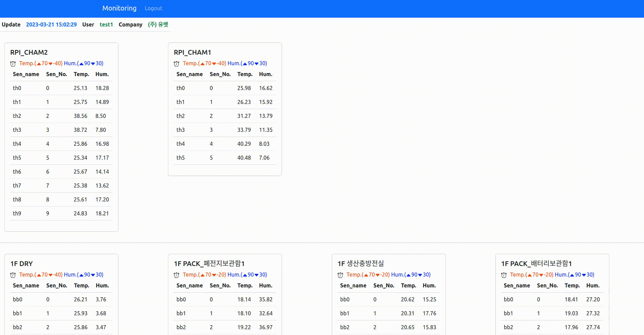Click the alarm clock icon in RPI_CHAM2 card

(13, 64)
